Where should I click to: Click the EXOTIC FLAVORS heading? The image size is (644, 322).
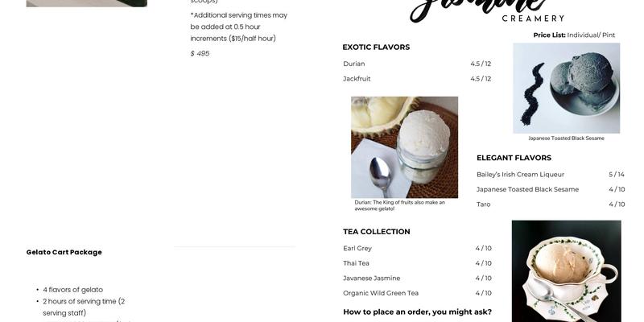[x=376, y=47]
